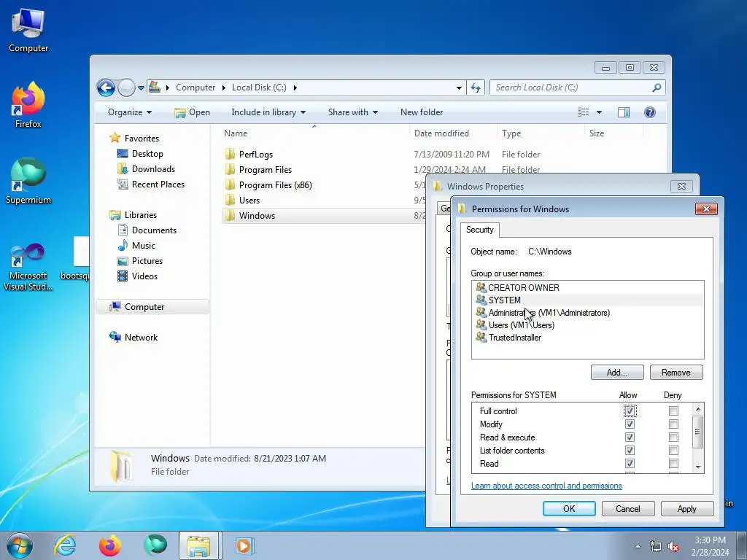Viewport: 747px width, 560px height.
Task: Expand the view options dropdown arrow
Action: point(599,112)
